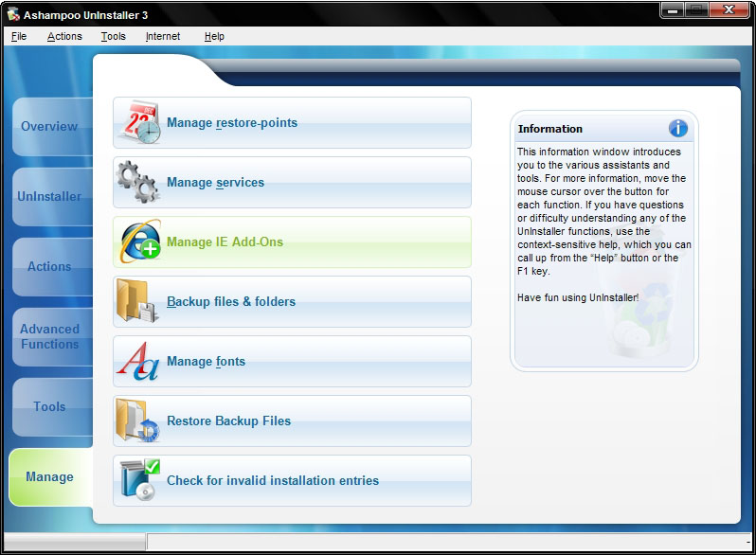This screenshot has height=555, width=756.
Task: Click the Internet Explorer add-ons icon
Action: click(x=140, y=242)
